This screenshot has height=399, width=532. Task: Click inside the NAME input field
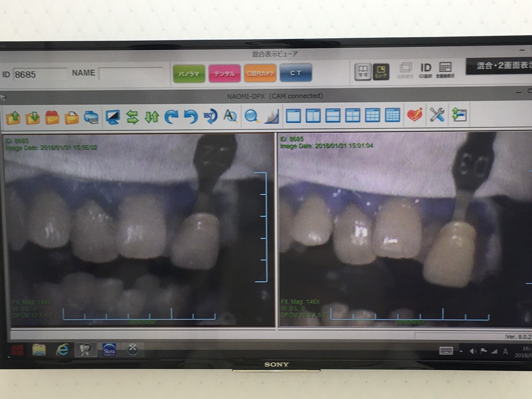(x=130, y=73)
